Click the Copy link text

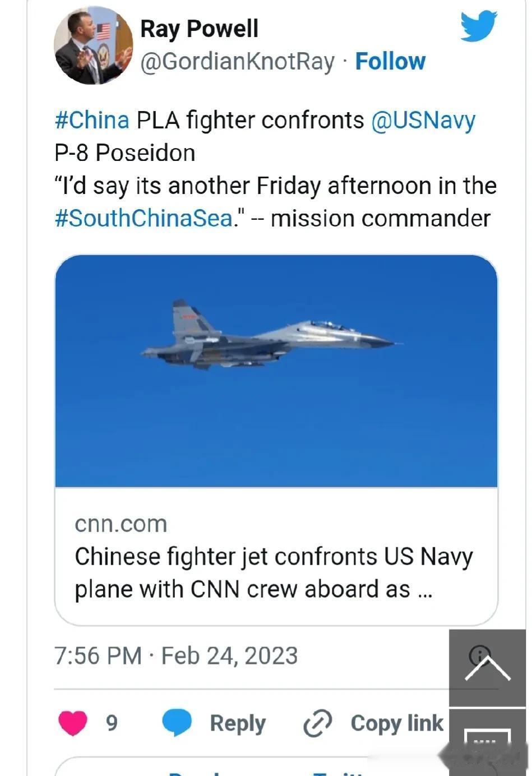coord(396,723)
